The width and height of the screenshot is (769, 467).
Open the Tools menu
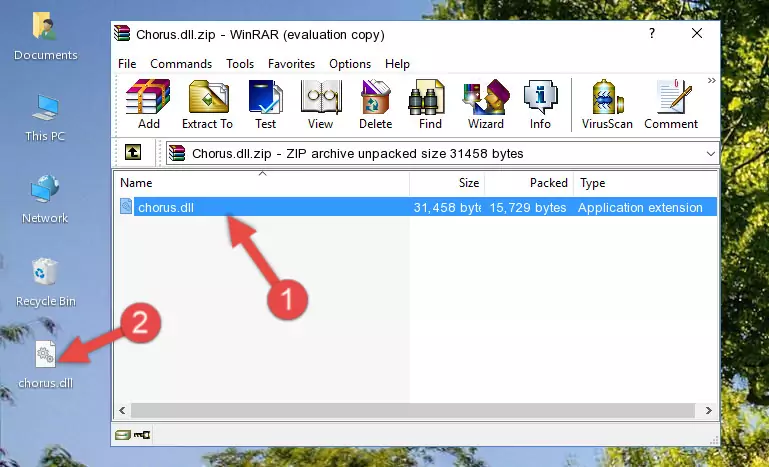point(240,64)
